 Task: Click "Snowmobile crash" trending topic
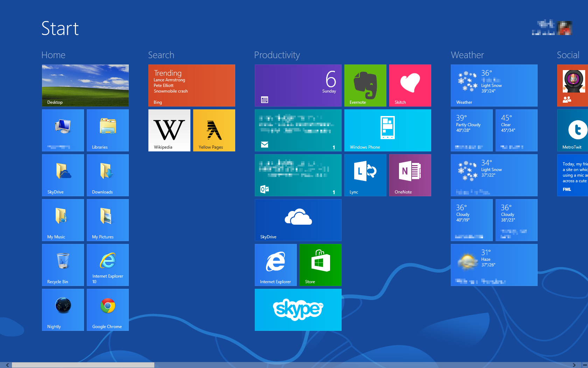click(x=171, y=91)
